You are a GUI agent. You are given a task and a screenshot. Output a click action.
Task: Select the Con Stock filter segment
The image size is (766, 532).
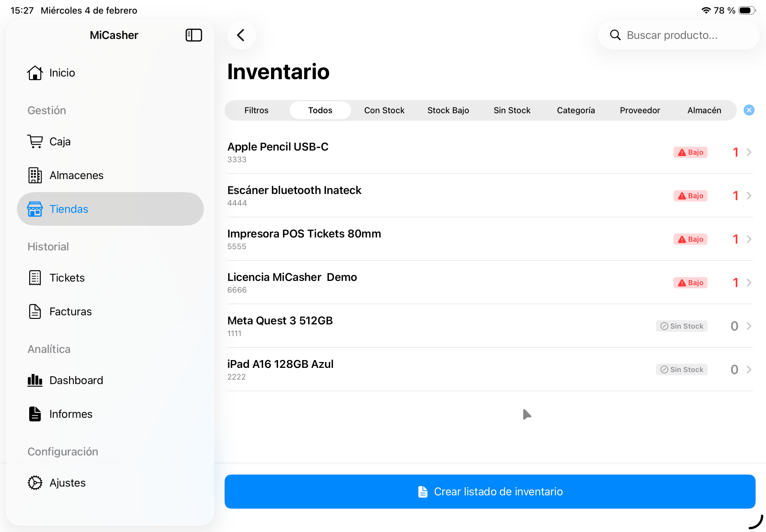[x=384, y=110]
